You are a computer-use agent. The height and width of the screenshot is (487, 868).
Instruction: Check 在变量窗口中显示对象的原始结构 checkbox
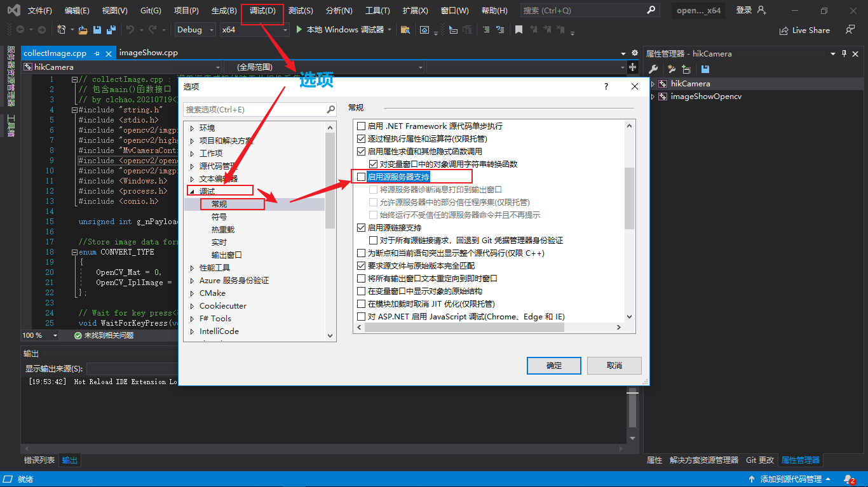pyautogui.click(x=362, y=291)
